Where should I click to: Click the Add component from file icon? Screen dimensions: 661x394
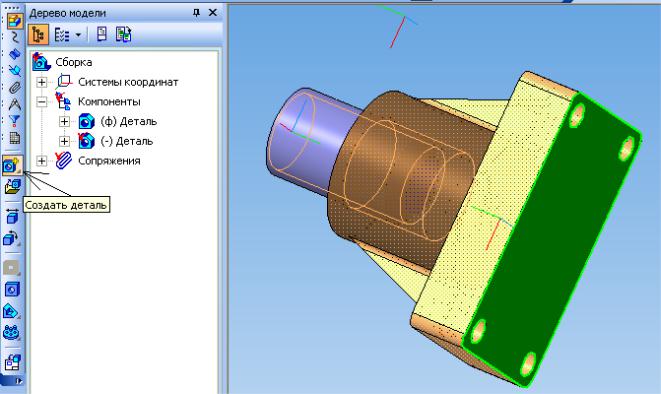click(12, 186)
